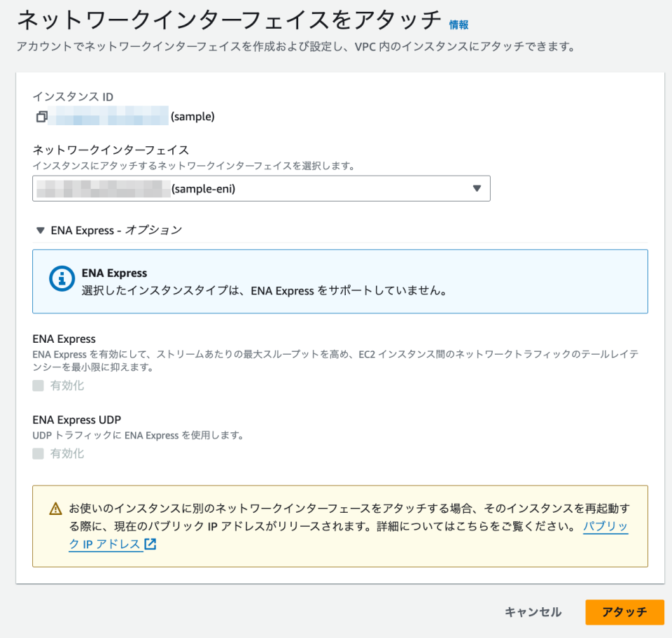The width and height of the screenshot is (672, 638).
Task: Click the blue ENA Express information banner
Action: (341, 281)
